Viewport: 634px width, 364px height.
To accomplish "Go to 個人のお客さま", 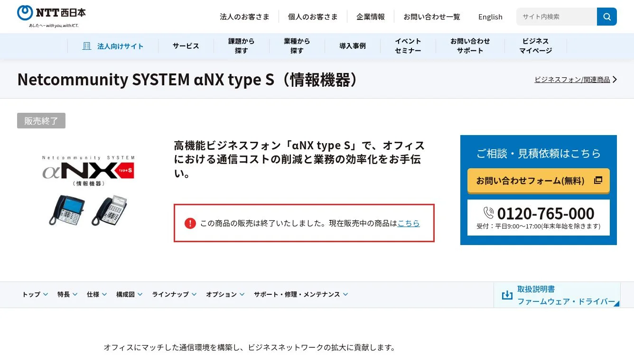I will click(x=313, y=17).
